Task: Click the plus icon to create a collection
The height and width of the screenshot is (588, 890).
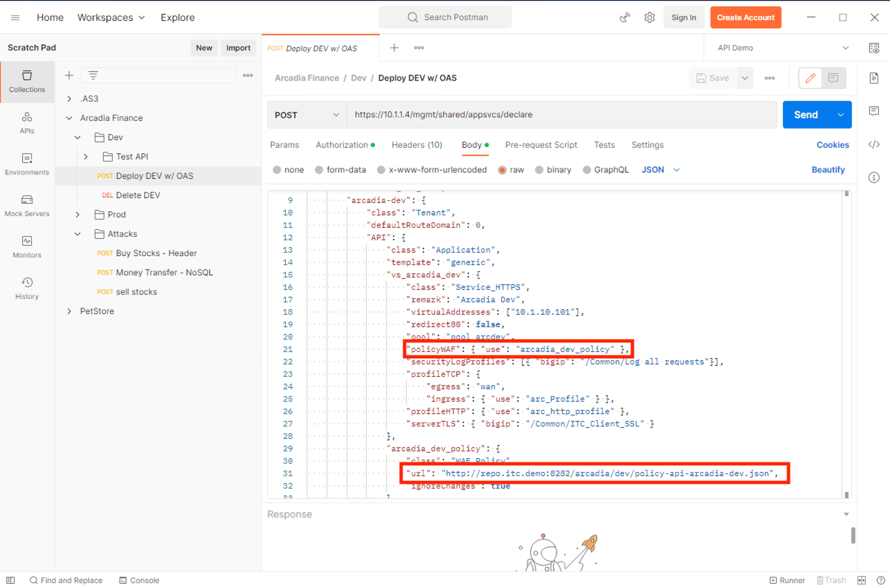Action: click(69, 75)
